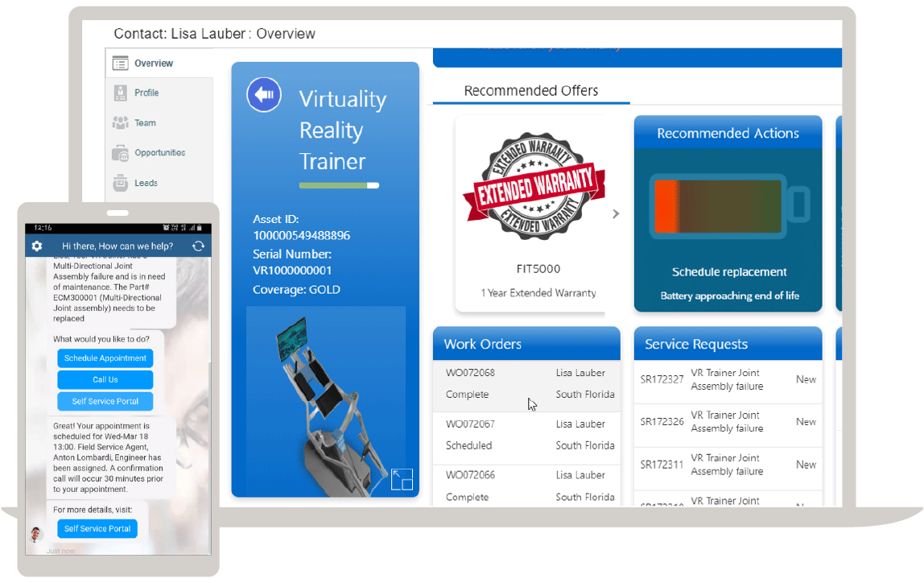
Task: Select the FIT5000 Extended Warranty offer
Action: [x=538, y=213]
